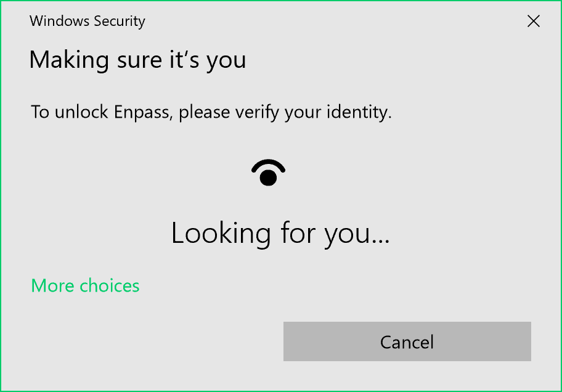Click the "Making sure it's you" heading
Screen dimensions: 562x392
(137, 60)
